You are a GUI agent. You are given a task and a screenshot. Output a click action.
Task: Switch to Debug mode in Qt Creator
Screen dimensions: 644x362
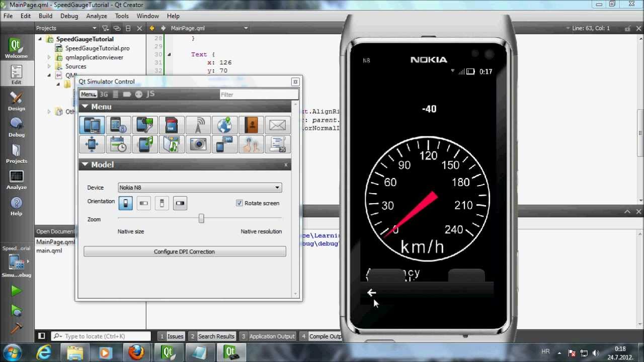tap(16, 127)
